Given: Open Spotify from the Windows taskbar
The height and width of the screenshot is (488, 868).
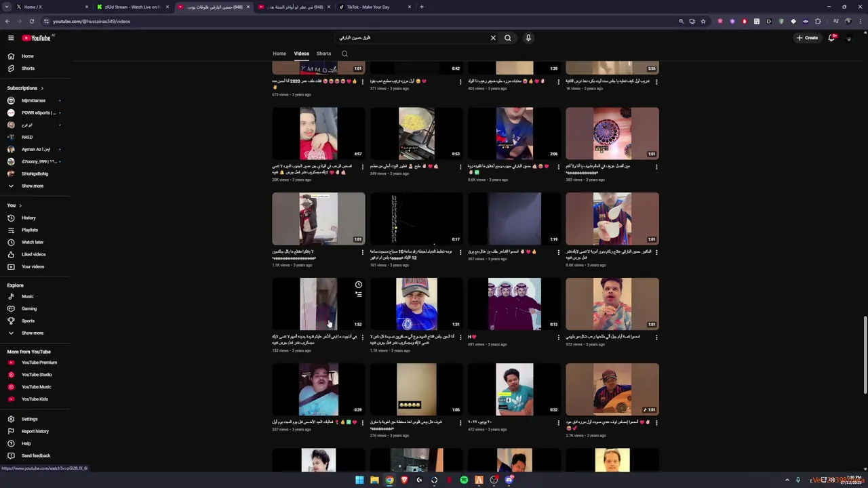Looking at the screenshot, I should coord(464,480).
